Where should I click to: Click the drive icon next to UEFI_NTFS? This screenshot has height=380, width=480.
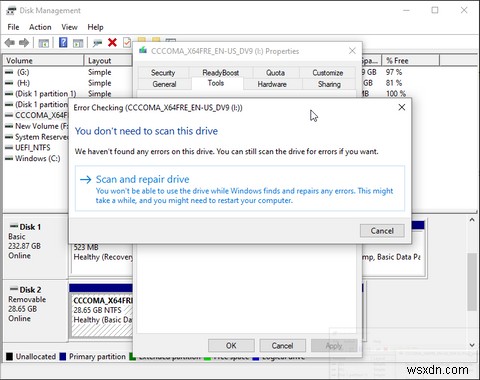click(x=9, y=147)
